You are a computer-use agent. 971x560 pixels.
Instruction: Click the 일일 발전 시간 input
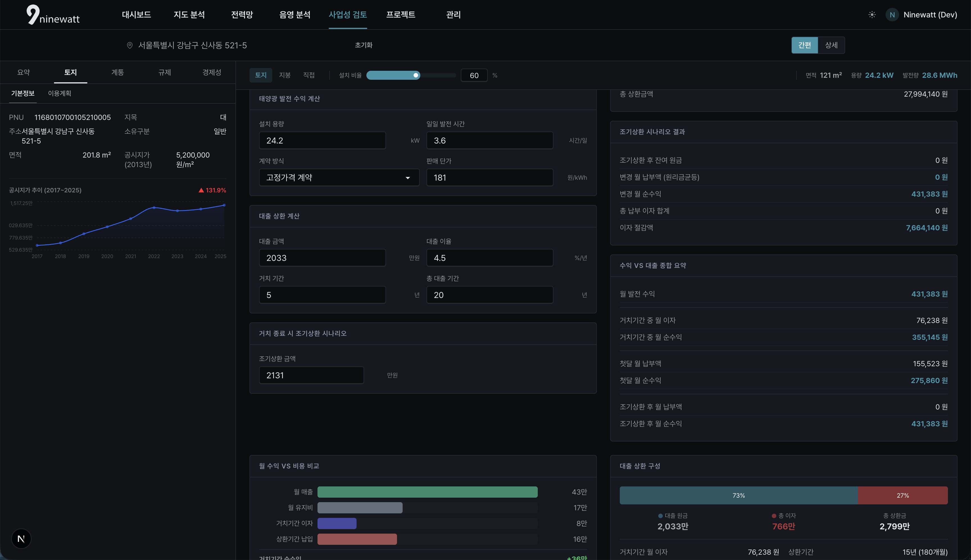point(490,140)
